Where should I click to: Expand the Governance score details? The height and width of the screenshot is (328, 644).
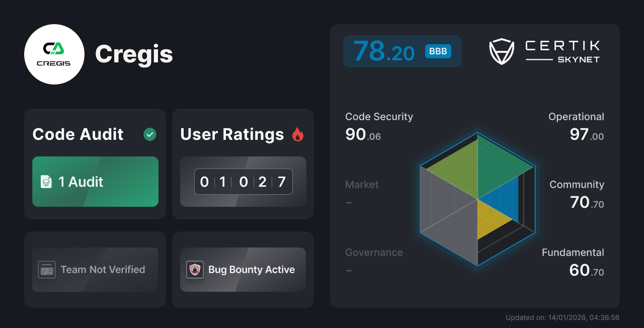pos(374,261)
